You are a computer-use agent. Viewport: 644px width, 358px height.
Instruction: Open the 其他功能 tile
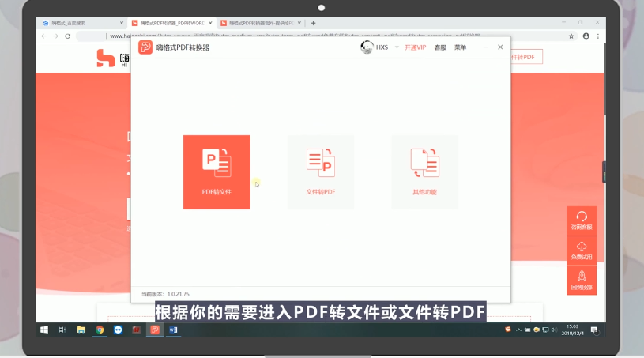click(x=424, y=172)
